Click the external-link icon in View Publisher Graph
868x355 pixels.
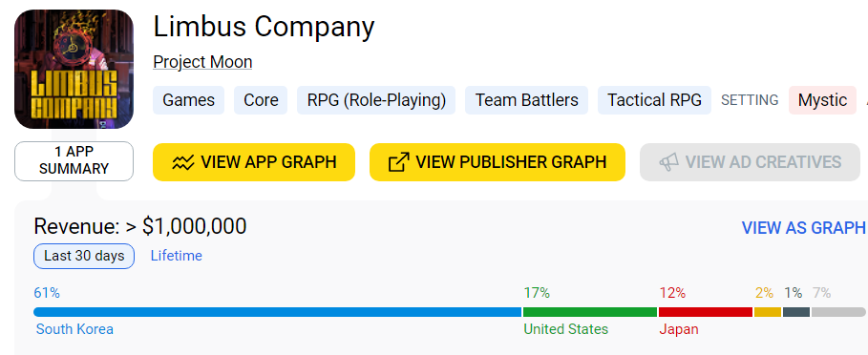[x=398, y=162]
